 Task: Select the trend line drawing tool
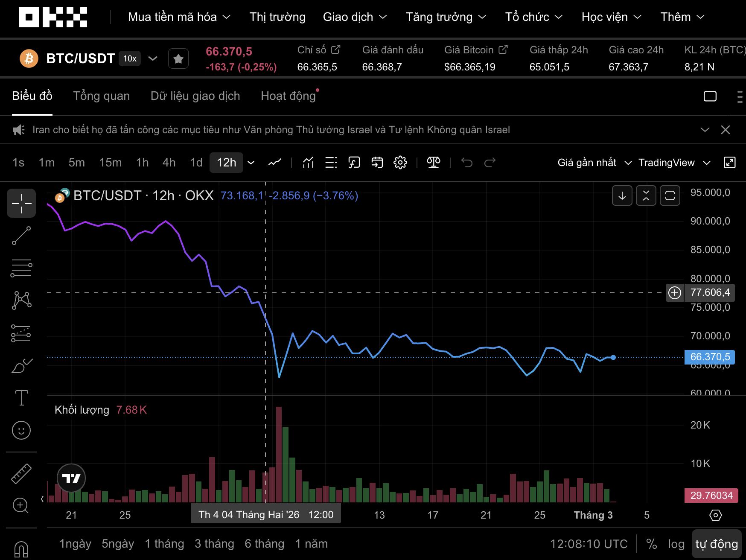pyautogui.click(x=21, y=236)
